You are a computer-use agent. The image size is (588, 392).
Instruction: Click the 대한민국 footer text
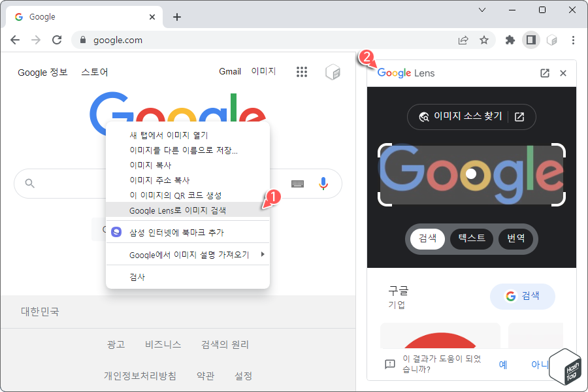[40, 312]
